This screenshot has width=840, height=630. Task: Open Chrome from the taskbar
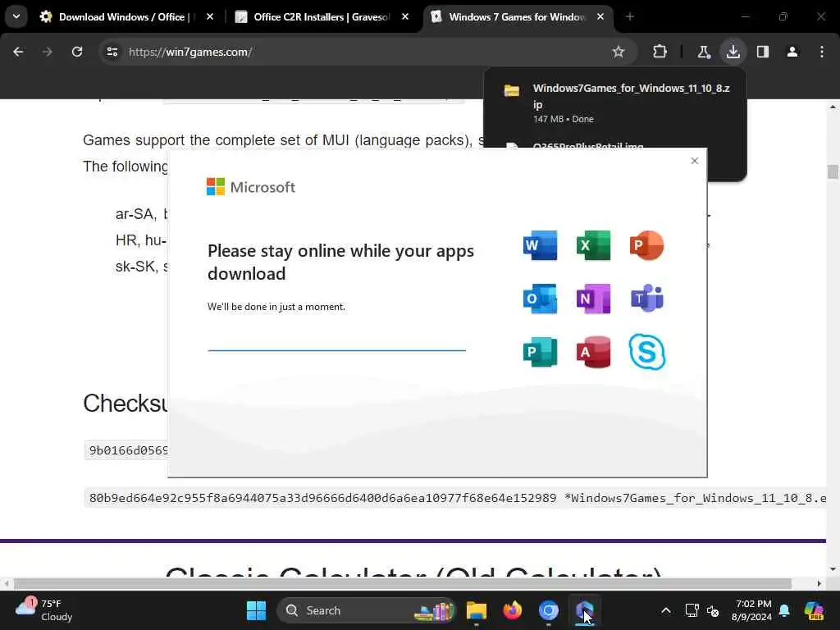(549, 610)
